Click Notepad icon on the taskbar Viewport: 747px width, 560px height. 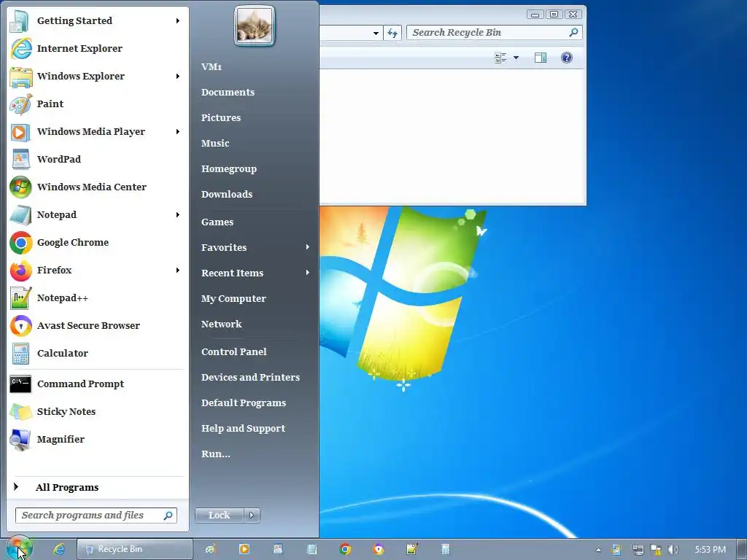[311, 549]
